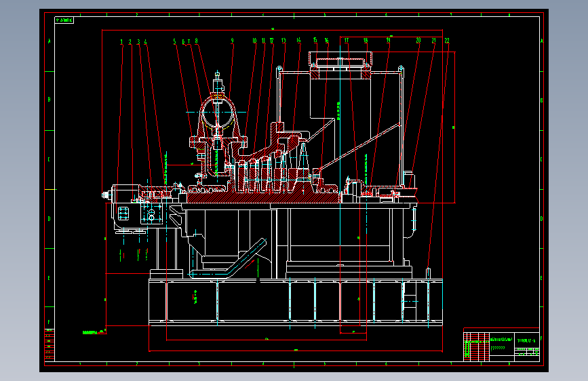Click green part callout number 19
The image size is (588, 381).
click(388, 40)
